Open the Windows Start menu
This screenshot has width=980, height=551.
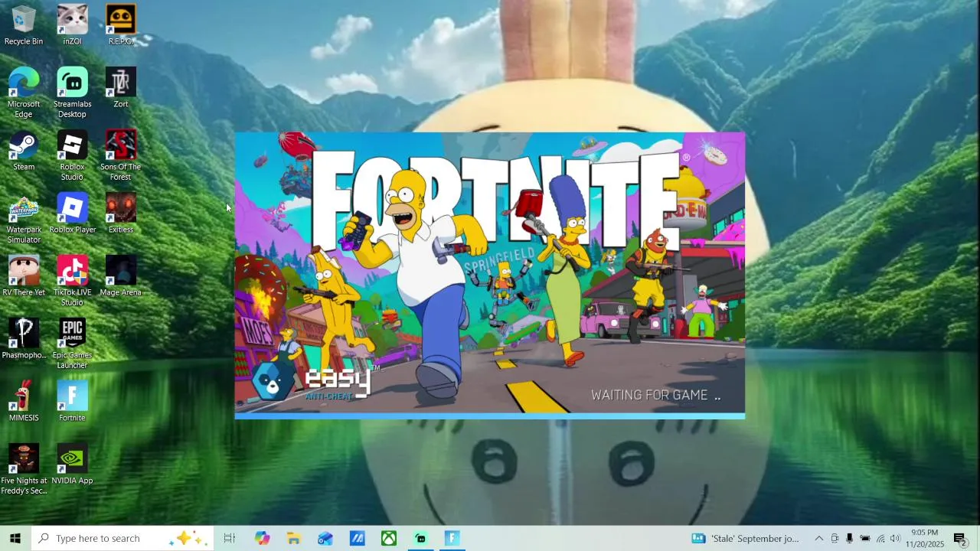15,538
